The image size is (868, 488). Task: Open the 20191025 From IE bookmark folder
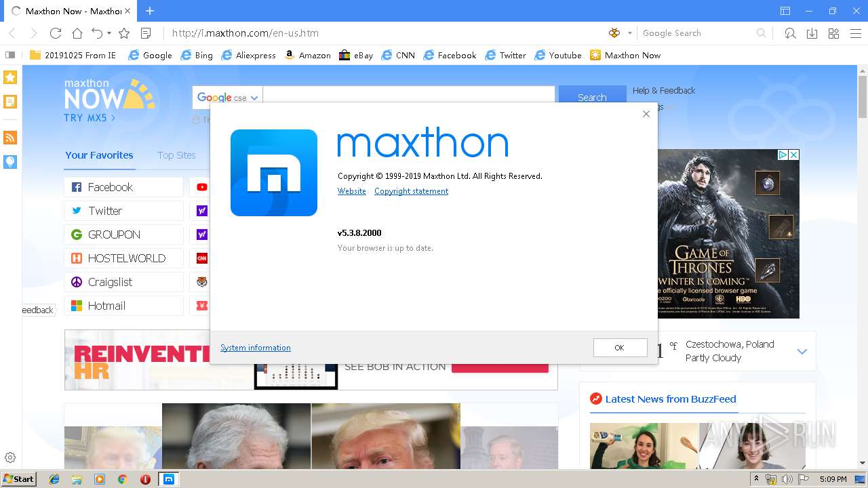point(73,55)
